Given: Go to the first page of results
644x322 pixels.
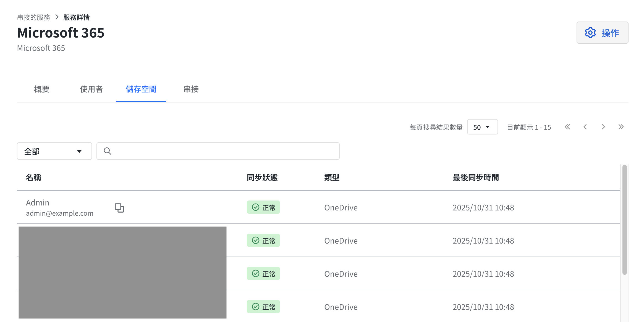Looking at the screenshot, I should coord(567,127).
